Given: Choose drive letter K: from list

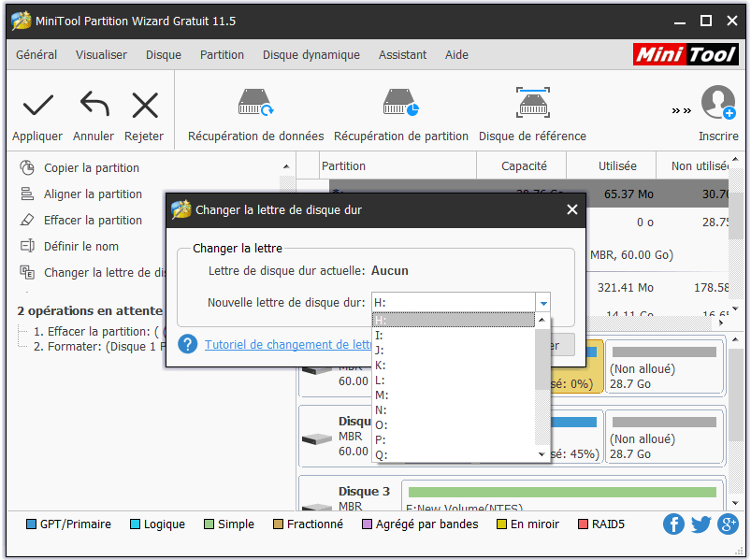Looking at the screenshot, I should [453, 366].
